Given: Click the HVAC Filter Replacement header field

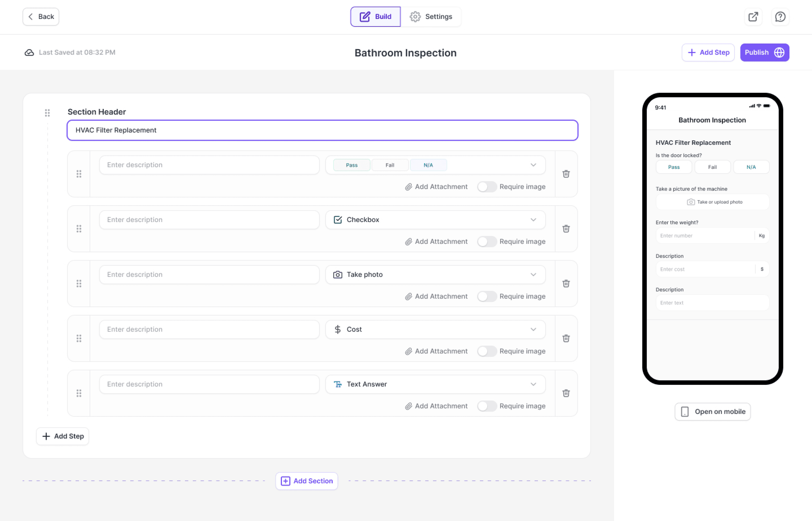Looking at the screenshot, I should [322, 130].
